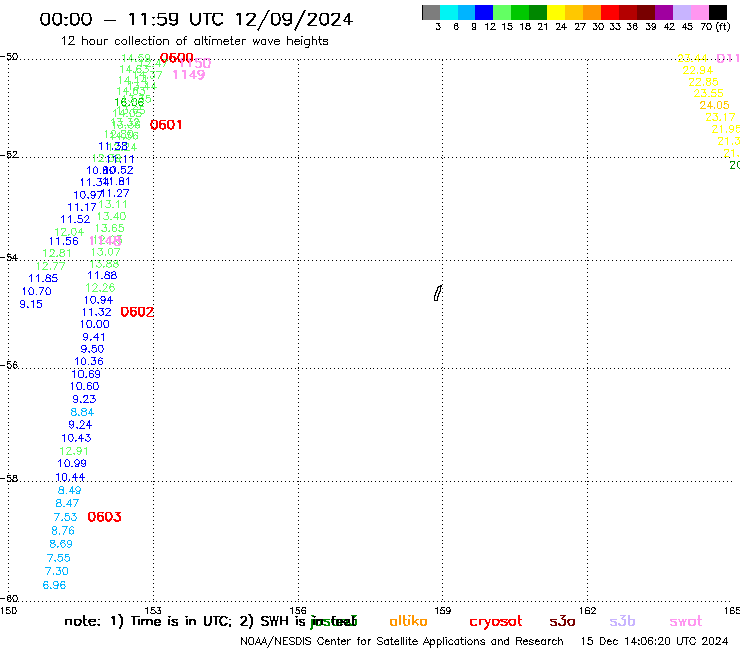The width and height of the screenshot is (740, 650).
Task: Click the gold reading '24.05'
Action: (714, 105)
